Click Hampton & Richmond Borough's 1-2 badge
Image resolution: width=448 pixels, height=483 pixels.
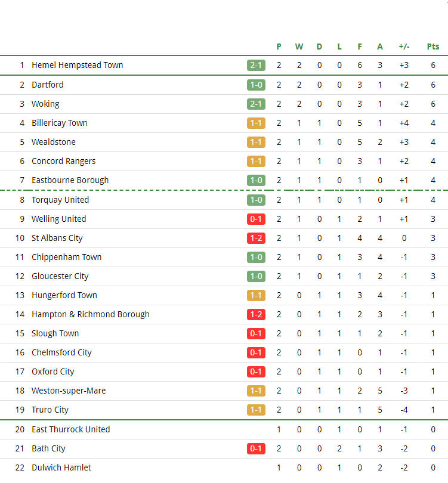click(256, 314)
